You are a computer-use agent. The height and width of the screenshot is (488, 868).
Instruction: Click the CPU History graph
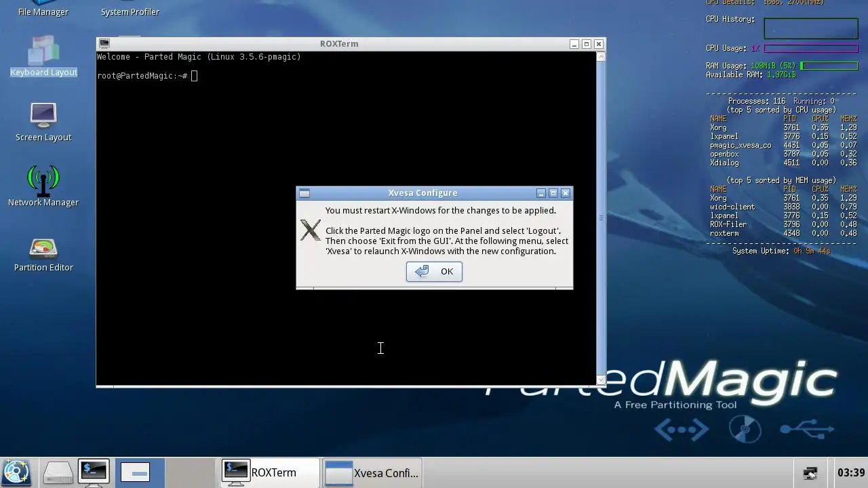click(811, 28)
